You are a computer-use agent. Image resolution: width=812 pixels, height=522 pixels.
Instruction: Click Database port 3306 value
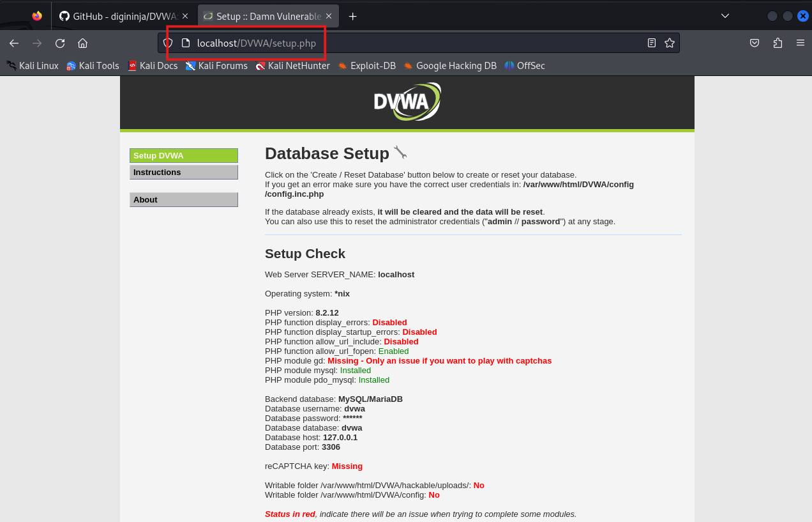click(331, 447)
